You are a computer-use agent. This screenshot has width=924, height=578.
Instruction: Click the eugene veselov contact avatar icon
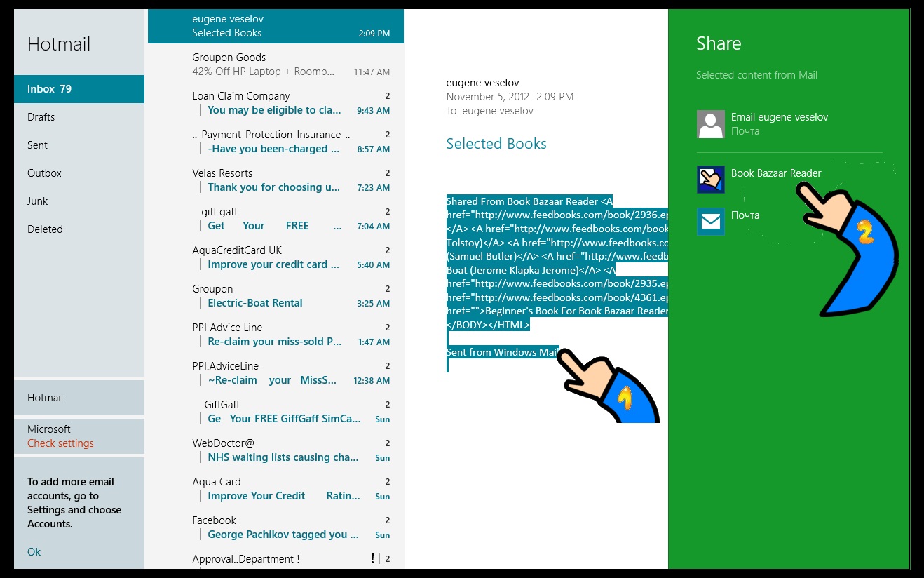(710, 124)
